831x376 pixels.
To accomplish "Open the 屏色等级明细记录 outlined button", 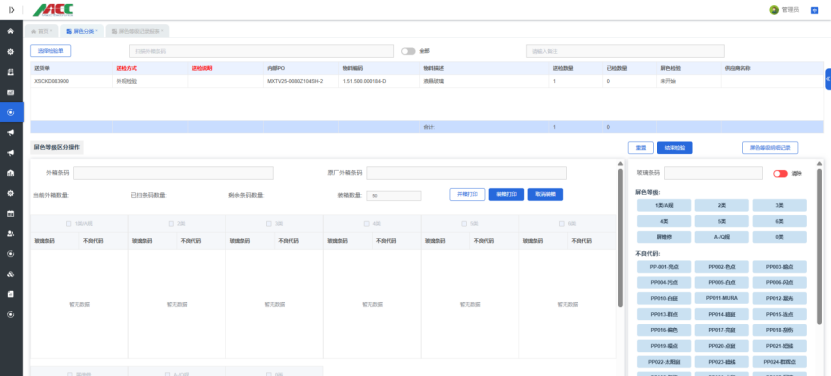I will coord(770,148).
